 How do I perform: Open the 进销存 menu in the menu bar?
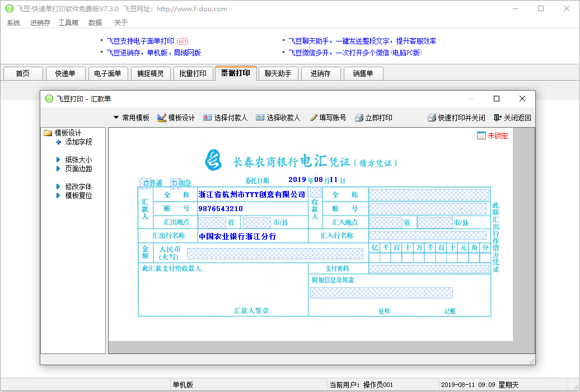tap(40, 22)
